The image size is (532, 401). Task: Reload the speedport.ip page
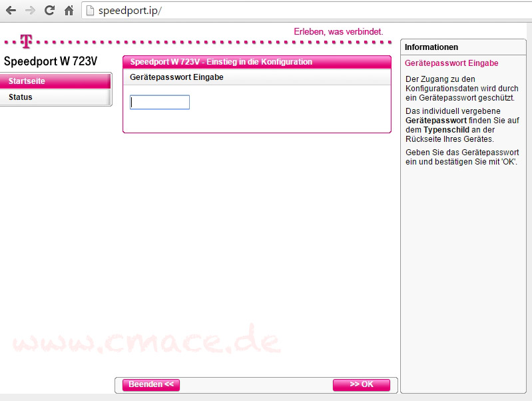pos(49,11)
